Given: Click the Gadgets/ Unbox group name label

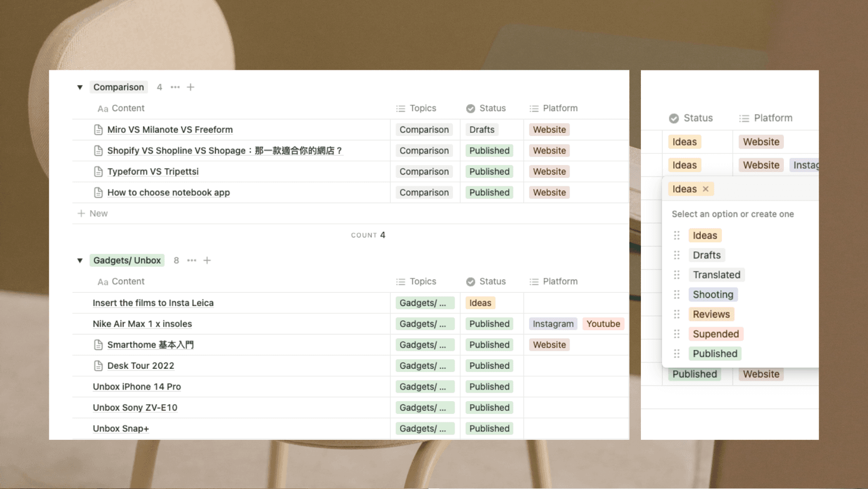Looking at the screenshot, I should click(x=127, y=260).
